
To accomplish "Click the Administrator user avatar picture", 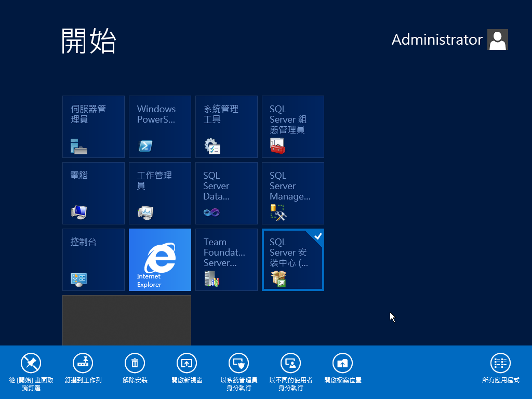I will click(497, 39).
